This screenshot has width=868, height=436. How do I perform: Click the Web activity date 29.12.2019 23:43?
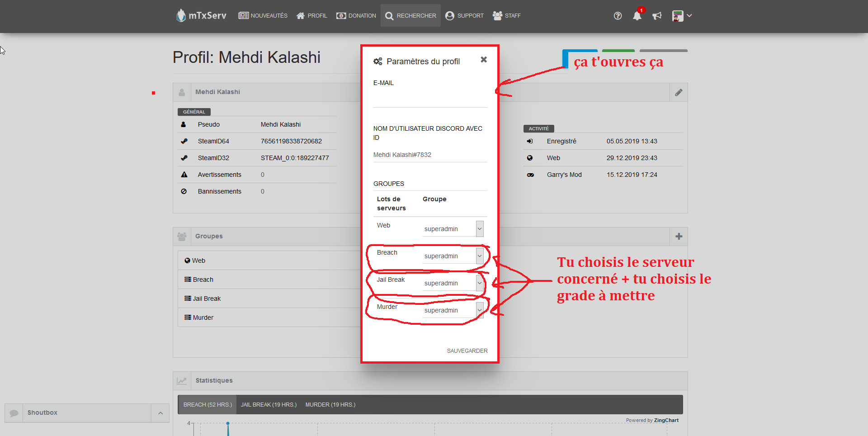tap(632, 158)
